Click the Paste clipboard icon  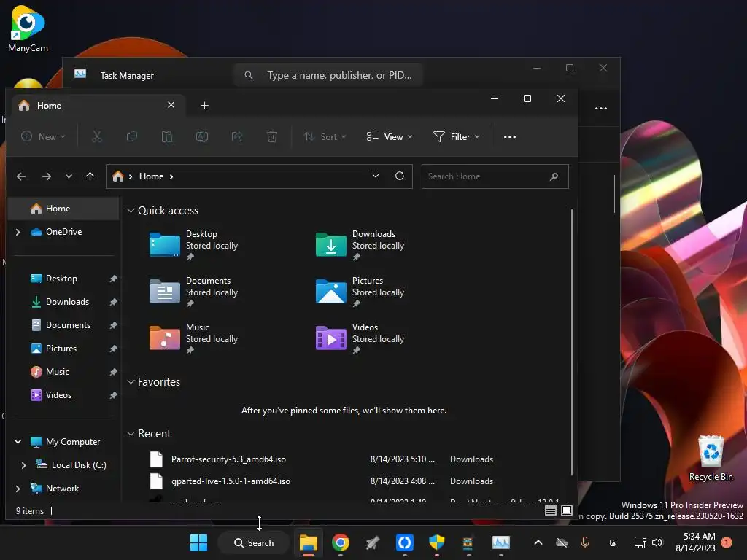(x=167, y=136)
